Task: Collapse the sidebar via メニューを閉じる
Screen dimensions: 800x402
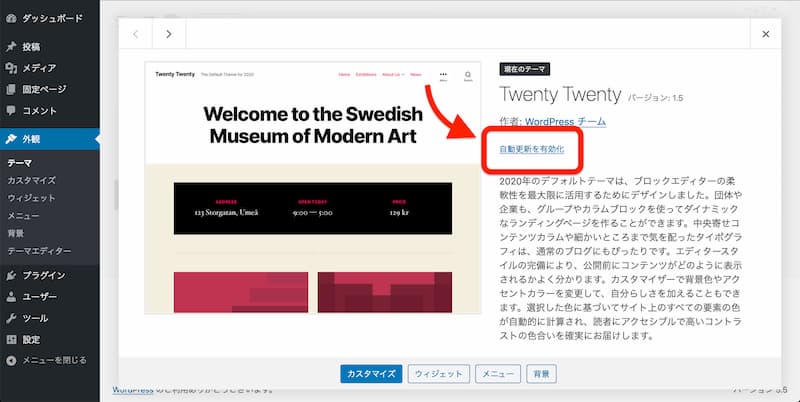Action: point(50,361)
